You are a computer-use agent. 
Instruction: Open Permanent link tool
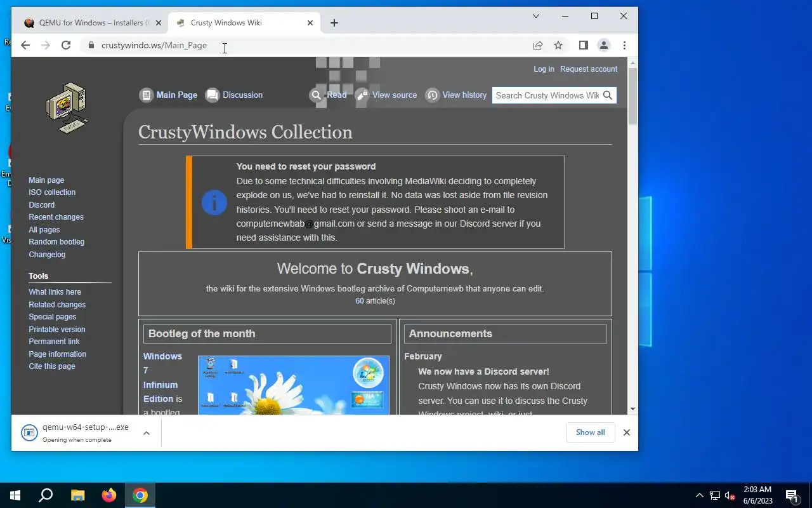click(x=54, y=342)
